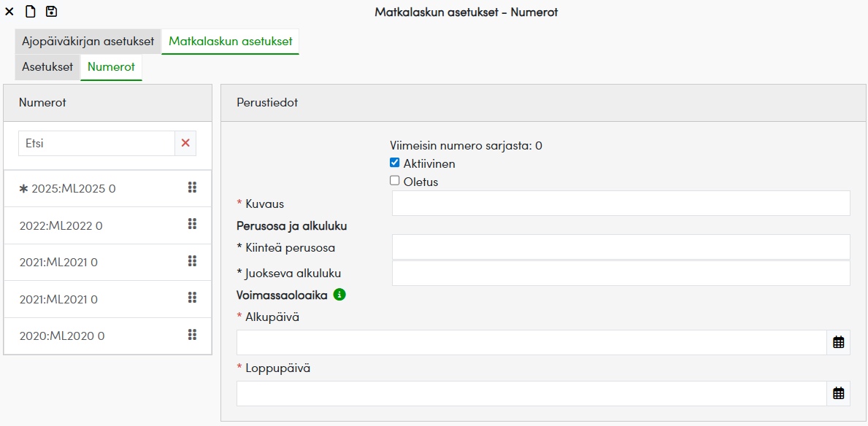Image resolution: width=868 pixels, height=426 pixels.
Task: Open calendar picker for Loppupäivä
Action: coord(838,393)
